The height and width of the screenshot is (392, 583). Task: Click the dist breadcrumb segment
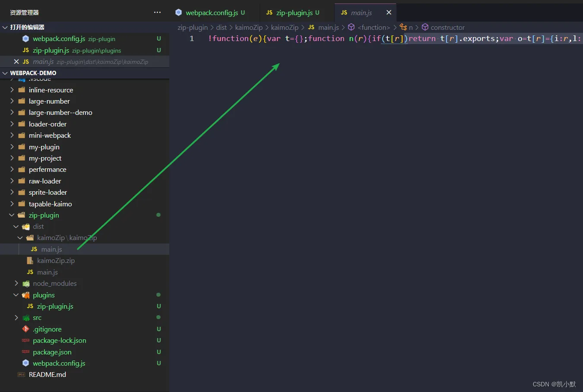222,27
